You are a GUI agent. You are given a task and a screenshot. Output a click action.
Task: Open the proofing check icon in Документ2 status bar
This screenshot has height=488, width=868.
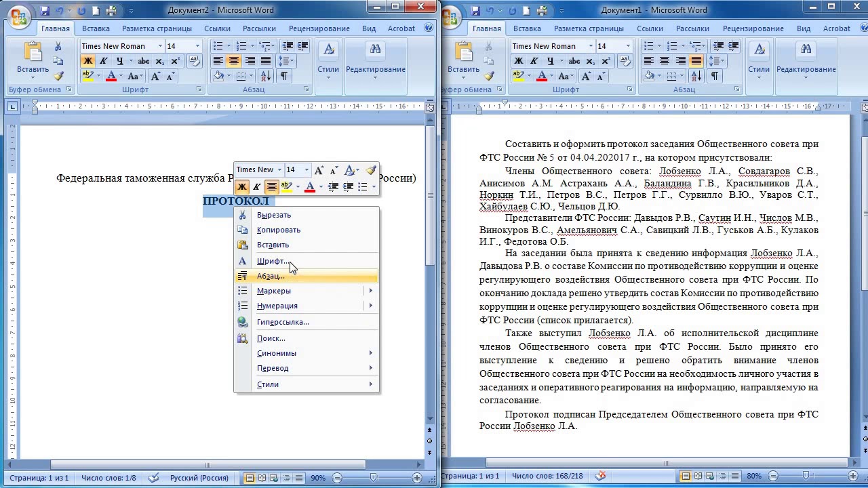pos(153,477)
